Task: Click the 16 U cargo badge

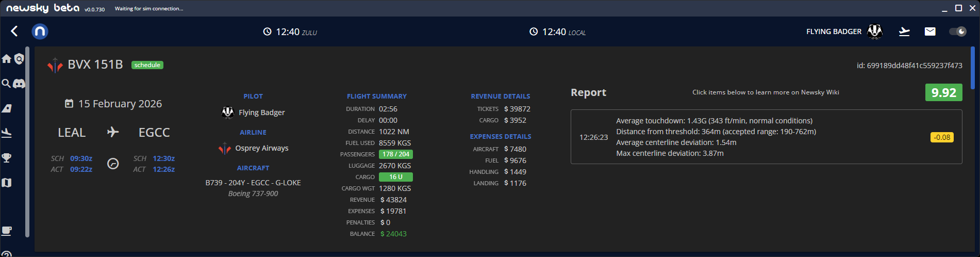Action: click(x=396, y=177)
